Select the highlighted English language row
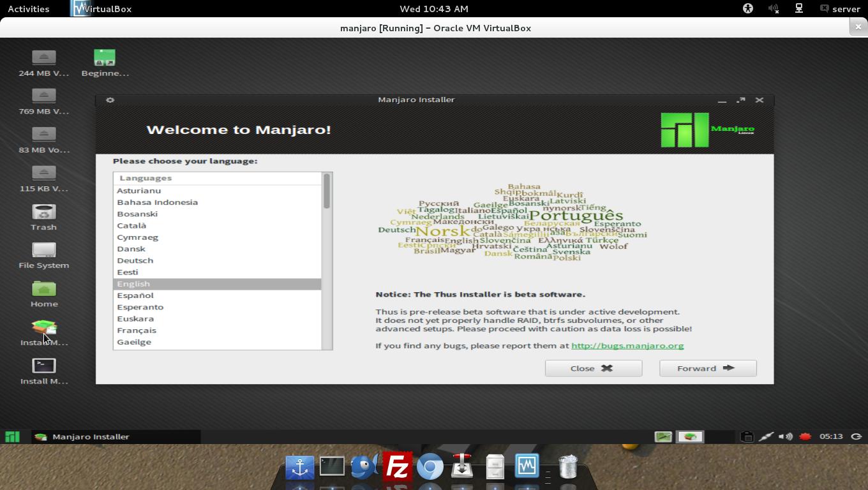The width and height of the screenshot is (868, 490). (x=218, y=284)
